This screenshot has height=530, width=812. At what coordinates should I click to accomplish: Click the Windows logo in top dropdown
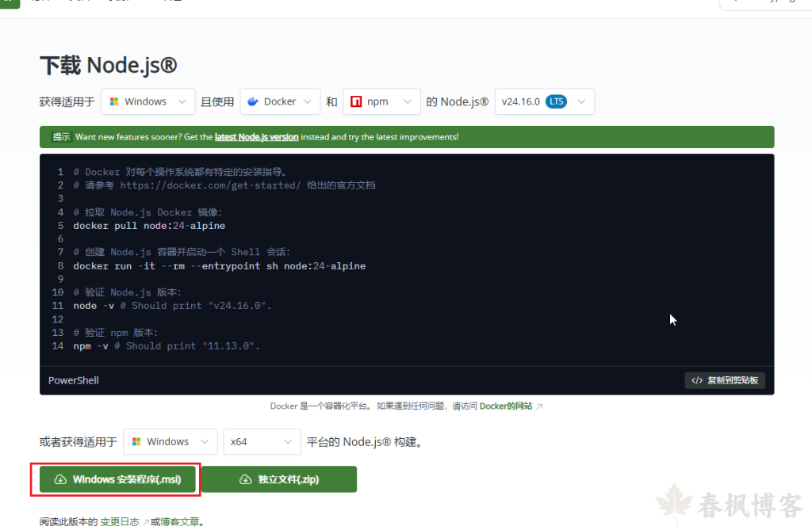click(x=114, y=101)
